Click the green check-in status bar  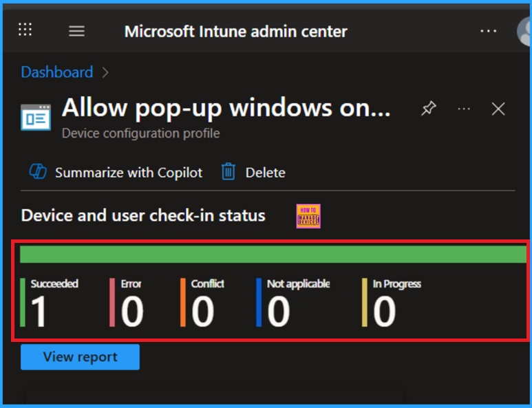[x=273, y=255]
